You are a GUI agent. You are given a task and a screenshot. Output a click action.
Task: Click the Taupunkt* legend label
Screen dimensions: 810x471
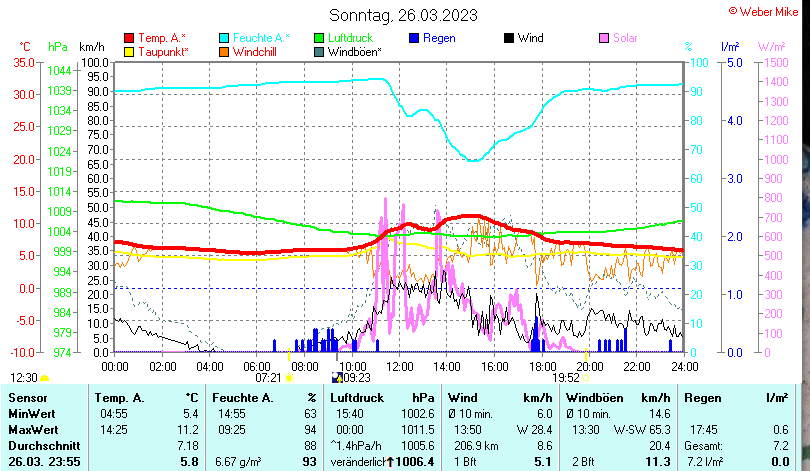(x=163, y=52)
